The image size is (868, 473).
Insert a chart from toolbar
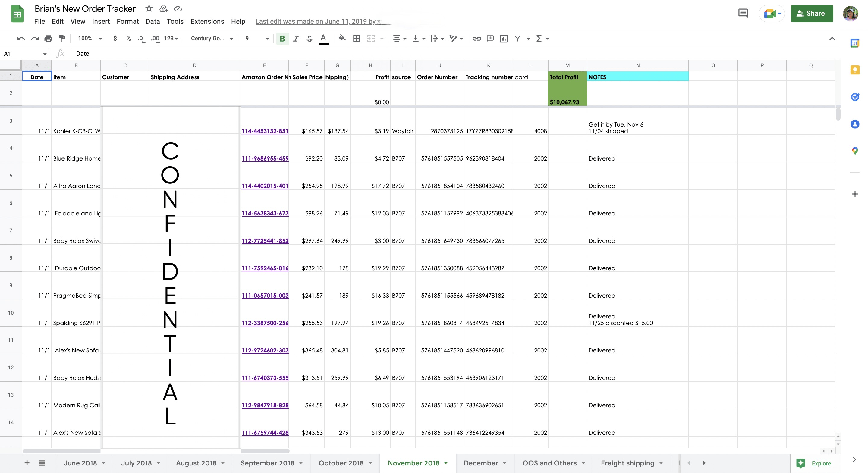pyautogui.click(x=503, y=38)
